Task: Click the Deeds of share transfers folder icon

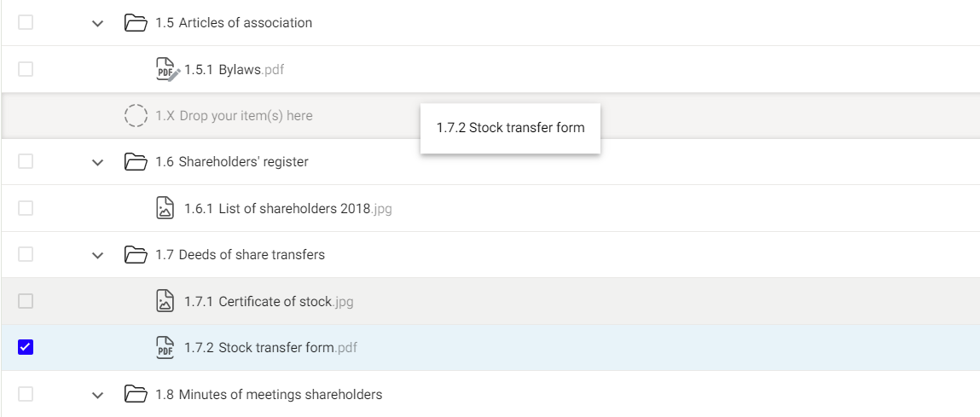Action: coord(136,254)
